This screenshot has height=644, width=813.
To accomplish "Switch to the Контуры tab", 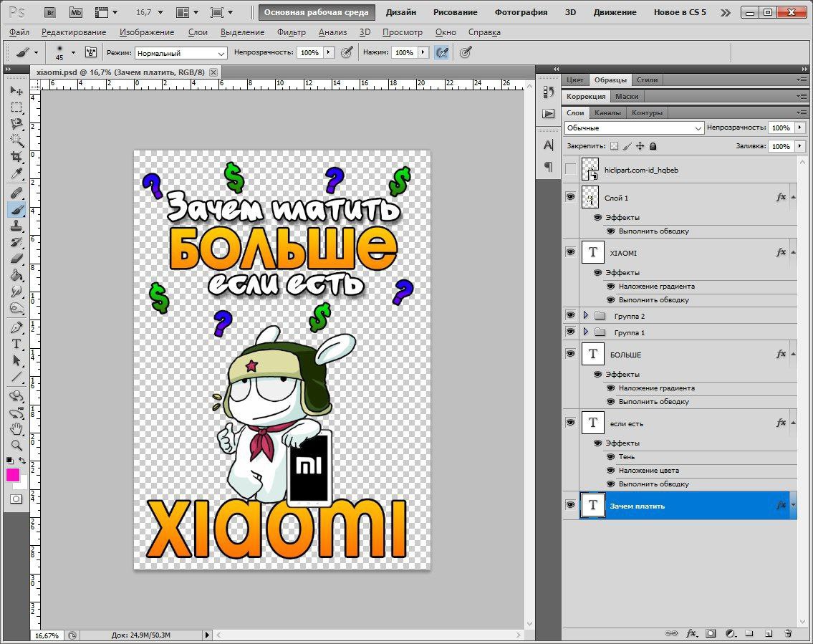I will coord(647,112).
